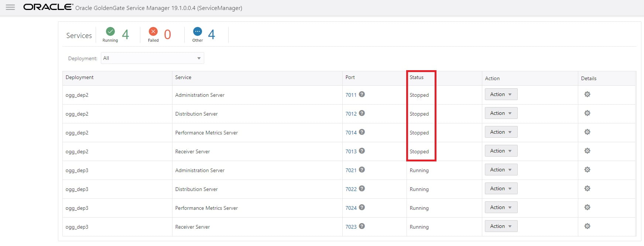
Task: Click ogg_dep3 Performance Metrics Server service name
Action: click(x=206, y=208)
